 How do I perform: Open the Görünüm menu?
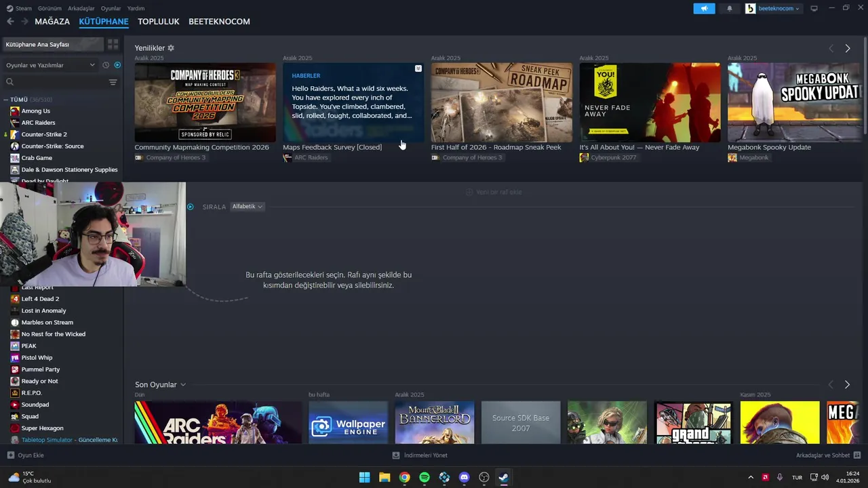tap(50, 8)
